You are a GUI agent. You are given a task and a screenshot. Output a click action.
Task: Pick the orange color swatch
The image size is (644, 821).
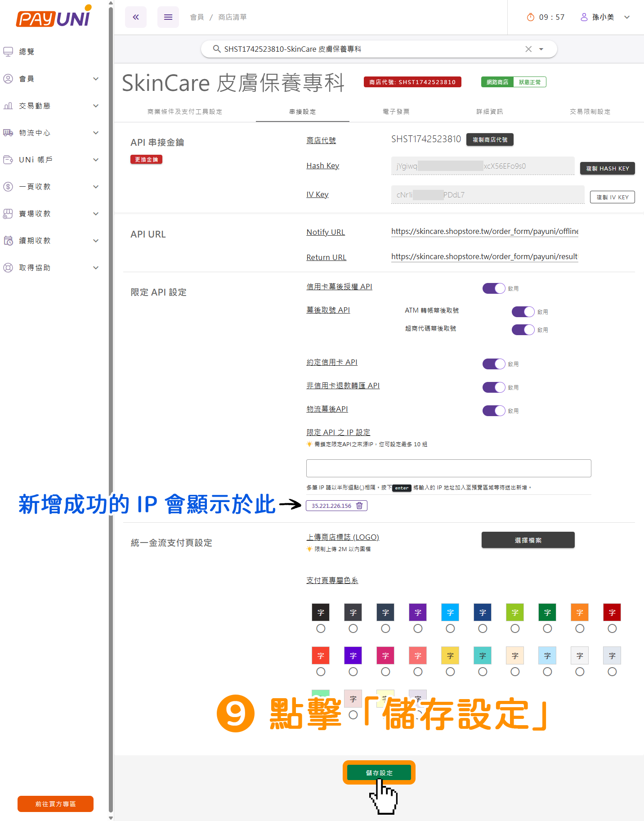pyautogui.click(x=580, y=612)
